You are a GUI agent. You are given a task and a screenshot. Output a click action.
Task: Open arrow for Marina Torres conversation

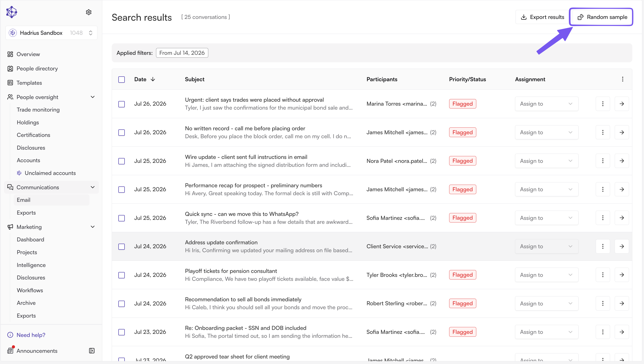click(x=622, y=104)
